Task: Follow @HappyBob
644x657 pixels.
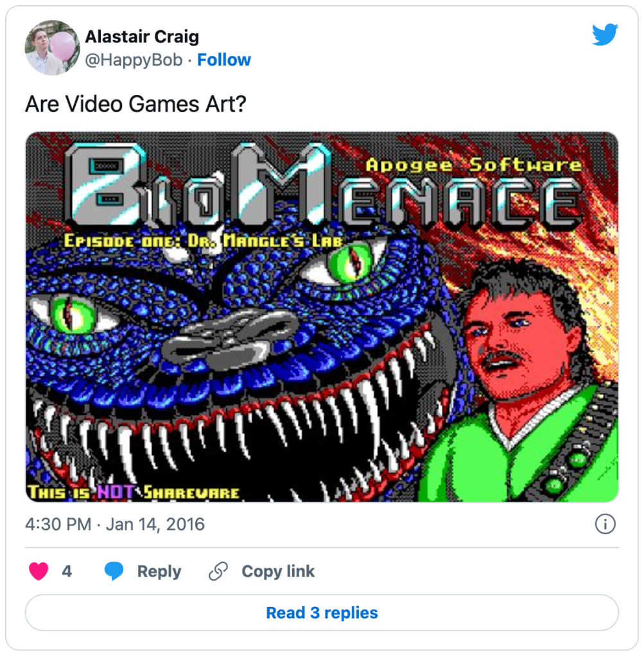Action: coord(223,60)
